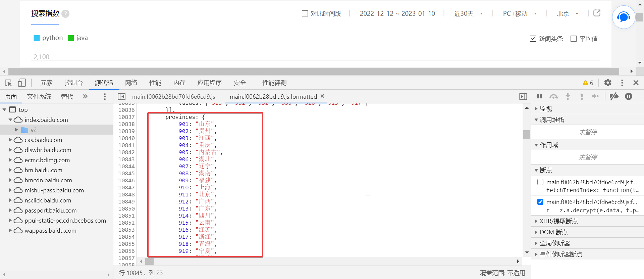Expand hm.baidu.com in the tree
Image resolution: width=644 pixels, height=279 pixels.
pyautogui.click(x=10, y=170)
